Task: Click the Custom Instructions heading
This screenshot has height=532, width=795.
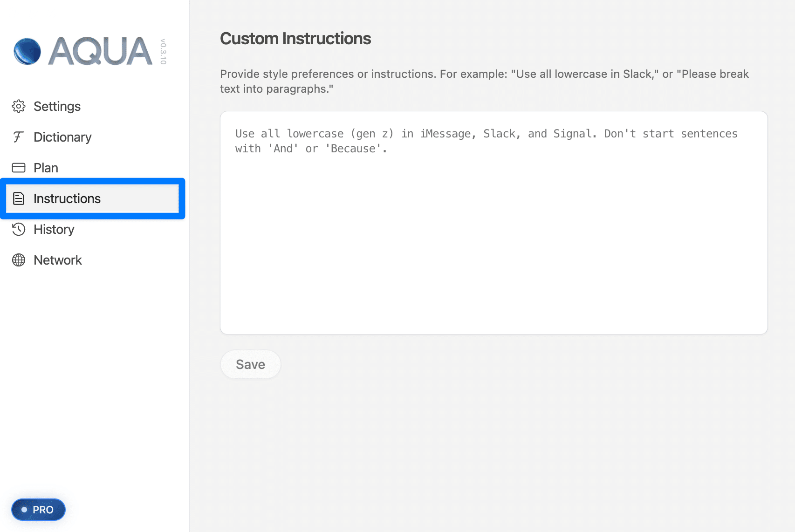Action: pyautogui.click(x=295, y=39)
